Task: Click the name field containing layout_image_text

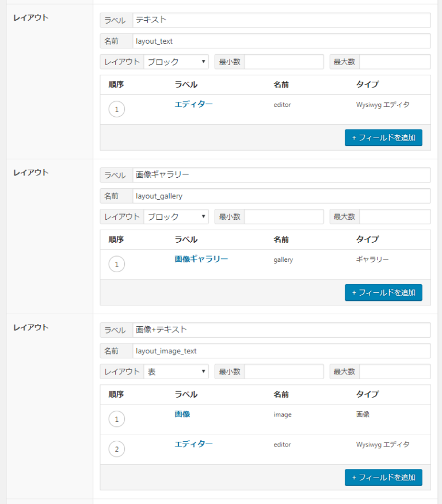Action: [281, 351]
